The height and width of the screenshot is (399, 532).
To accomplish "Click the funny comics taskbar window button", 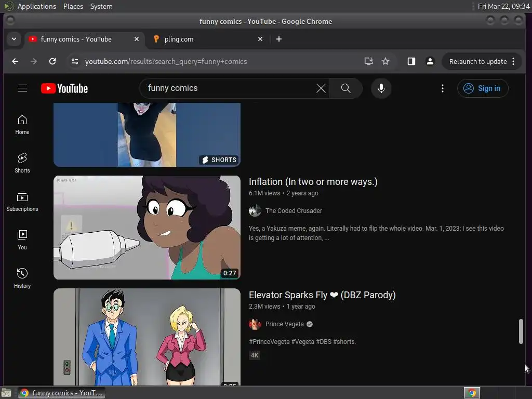I will click(x=61, y=393).
